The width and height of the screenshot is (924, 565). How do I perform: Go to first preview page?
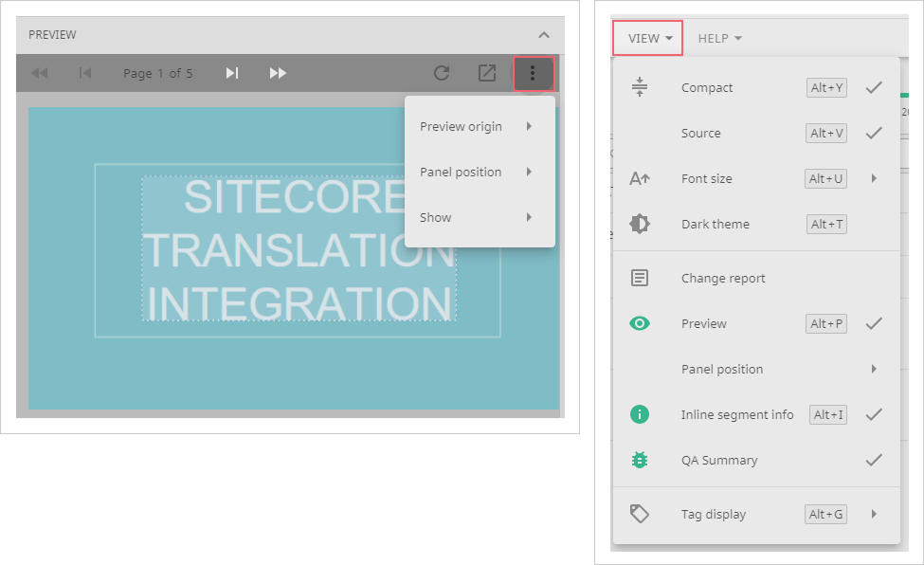(85, 73)
